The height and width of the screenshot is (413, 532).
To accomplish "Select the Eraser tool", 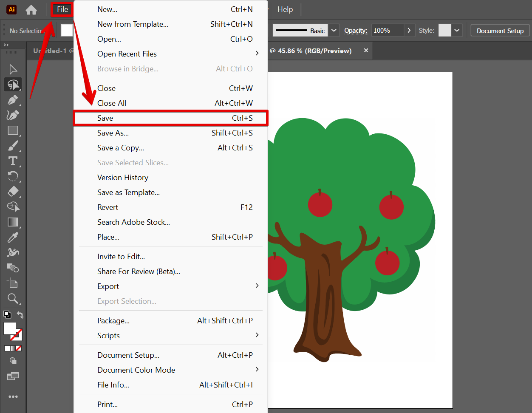I will (x=13, y=192).
